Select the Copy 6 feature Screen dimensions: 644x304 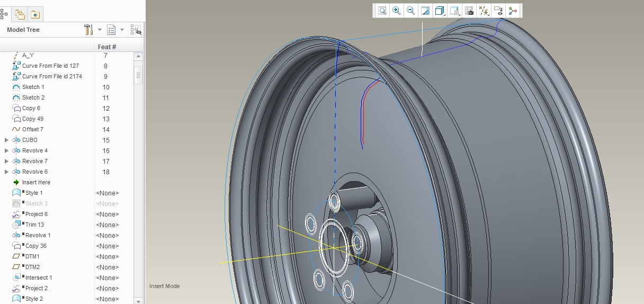31,108
